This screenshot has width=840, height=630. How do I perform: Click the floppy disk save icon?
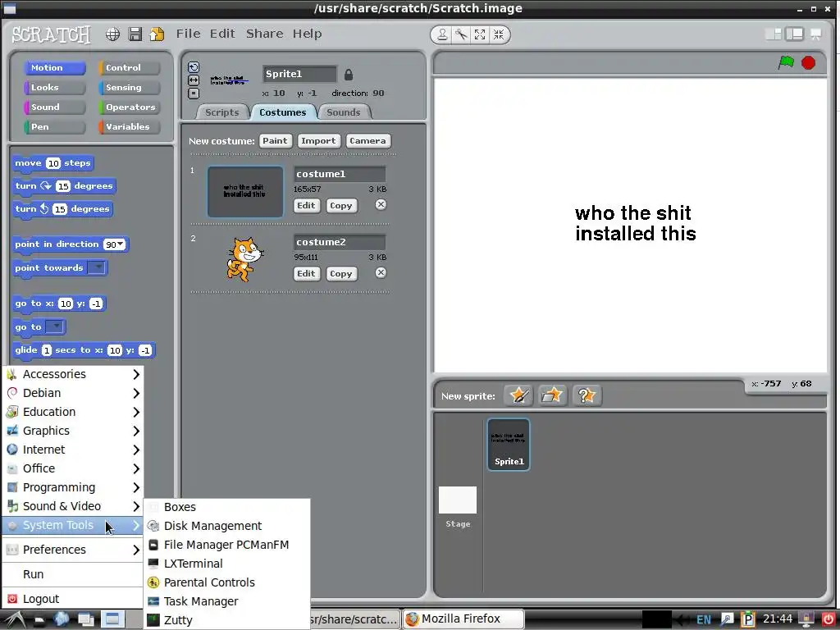point(135,34)
